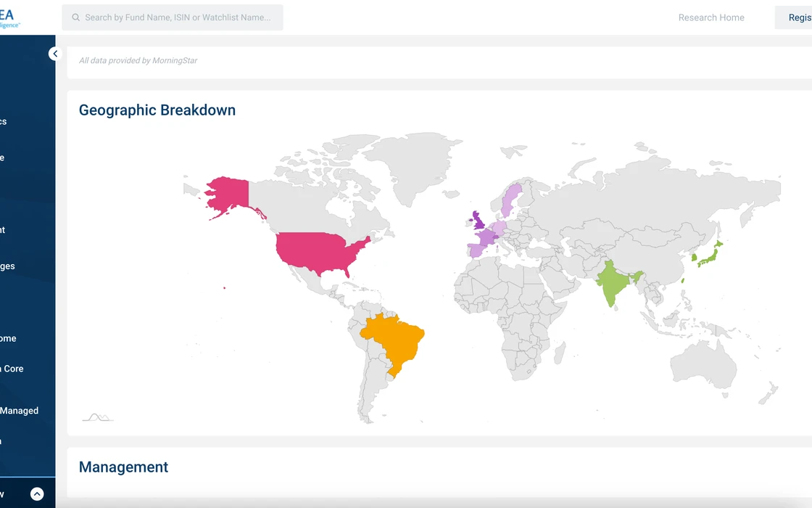This screenshot has width=812, height=508.
Task: Click the Geographic Breakdown heading
Action: tap(157, 110)
